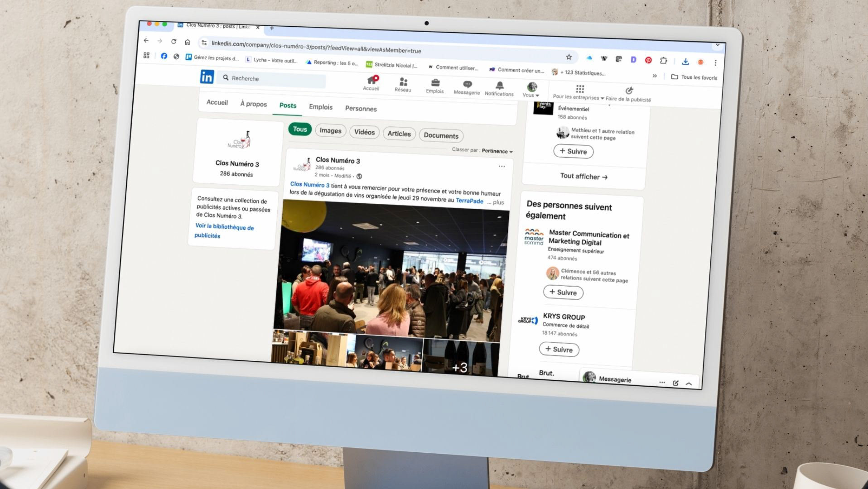Reload the page with the refresh icon
Image resolution: width=868 pixels, height=489 pixels.
pyautogui.click(x=174, y=41)
